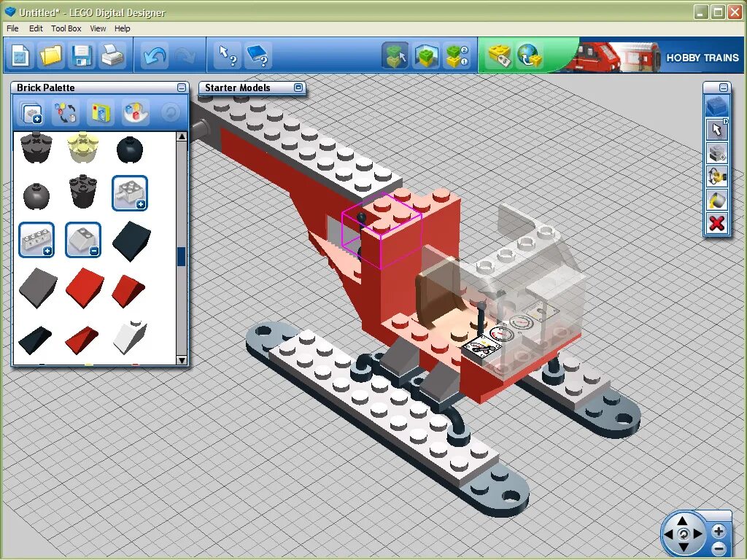747x560 pixels.
Task: Choose the small red slope brick beside it
Action: (128, 290)
